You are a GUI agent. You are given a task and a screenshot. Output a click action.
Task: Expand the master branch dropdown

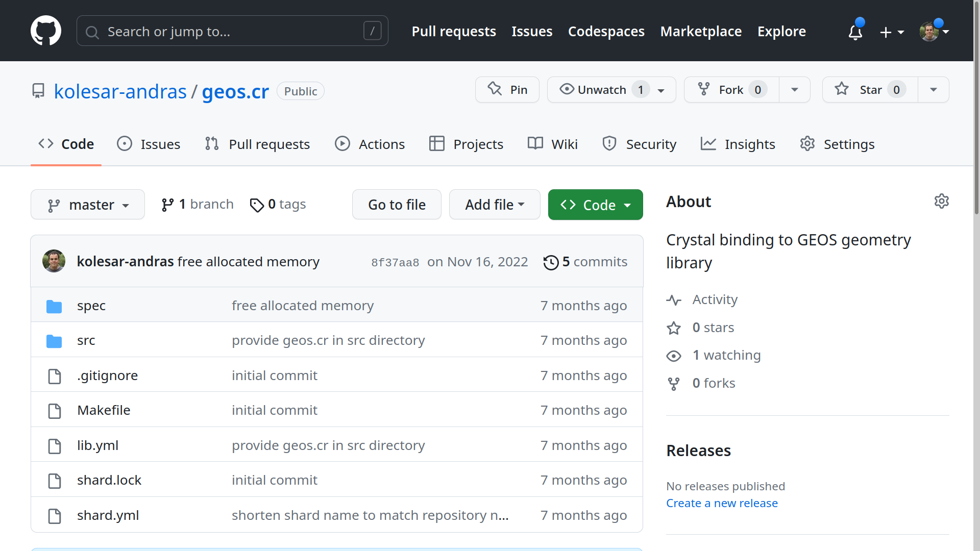[88, 205]
